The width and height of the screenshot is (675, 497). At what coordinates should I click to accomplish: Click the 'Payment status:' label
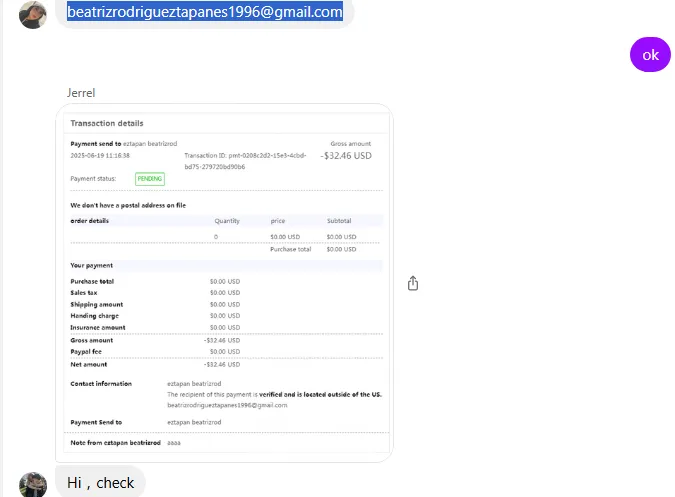click(x=93, y=179)
